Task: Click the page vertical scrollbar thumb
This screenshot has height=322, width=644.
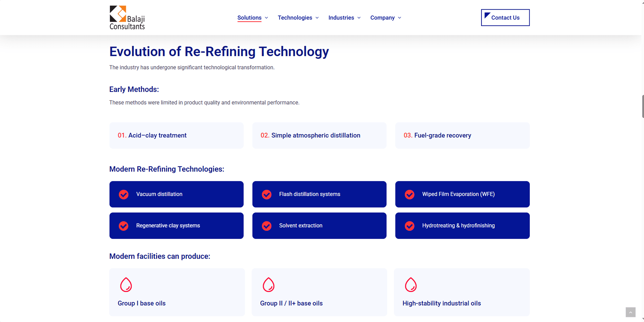Action: (x=643, y=106)
